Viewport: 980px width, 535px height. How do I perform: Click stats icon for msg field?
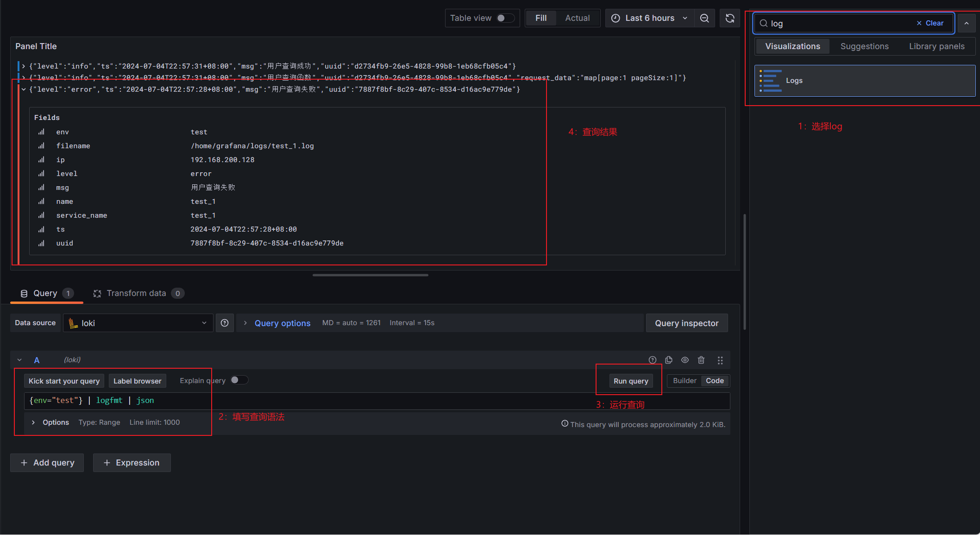tap(42, 188)
